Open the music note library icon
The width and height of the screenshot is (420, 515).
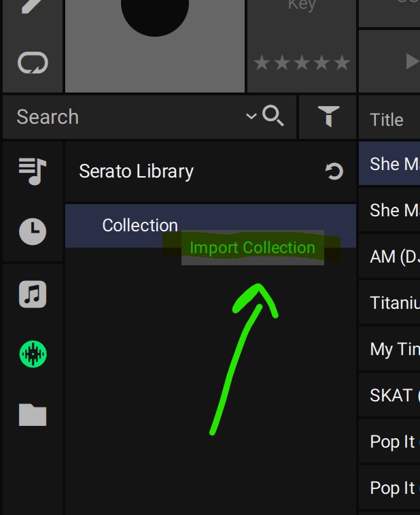click(x=33, y=294)
